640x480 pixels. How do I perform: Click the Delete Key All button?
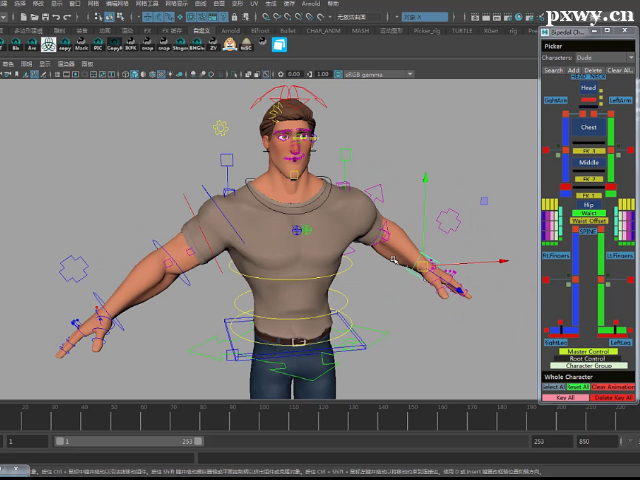(x=613, y=398)
